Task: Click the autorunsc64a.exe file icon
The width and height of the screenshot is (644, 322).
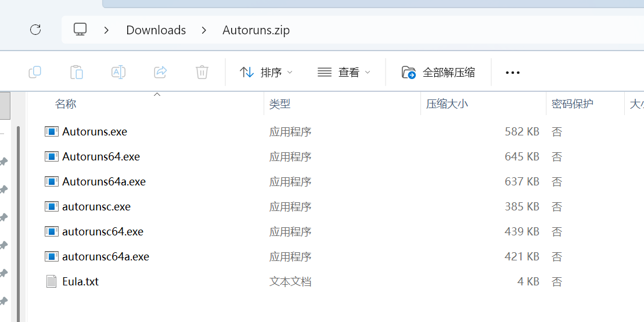Action: [x=51, y=257]
